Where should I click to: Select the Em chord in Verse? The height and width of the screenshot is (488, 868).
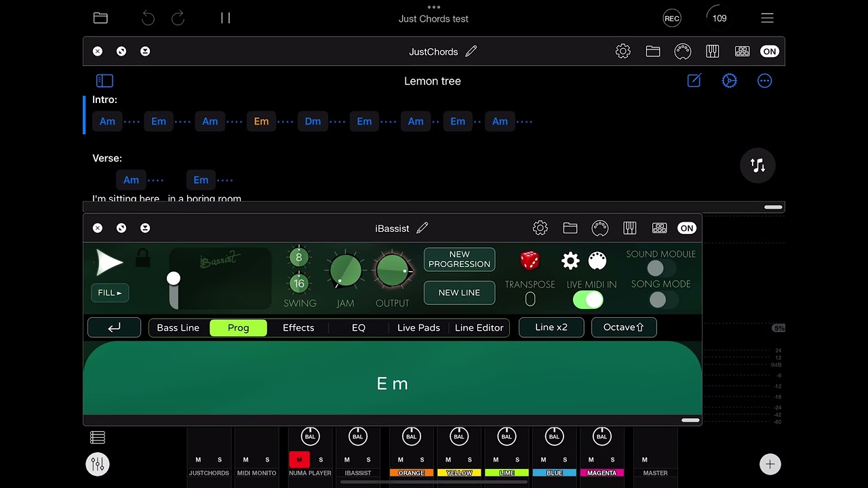click(201, 180)
